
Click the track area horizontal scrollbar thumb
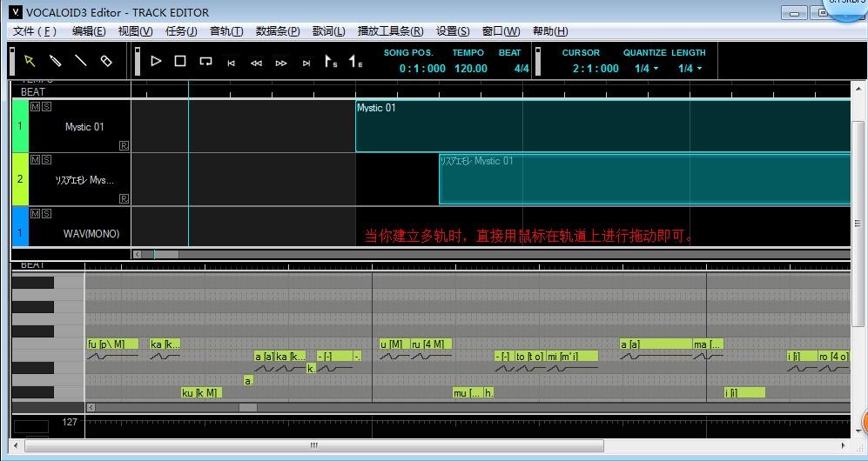click(160, 254)
